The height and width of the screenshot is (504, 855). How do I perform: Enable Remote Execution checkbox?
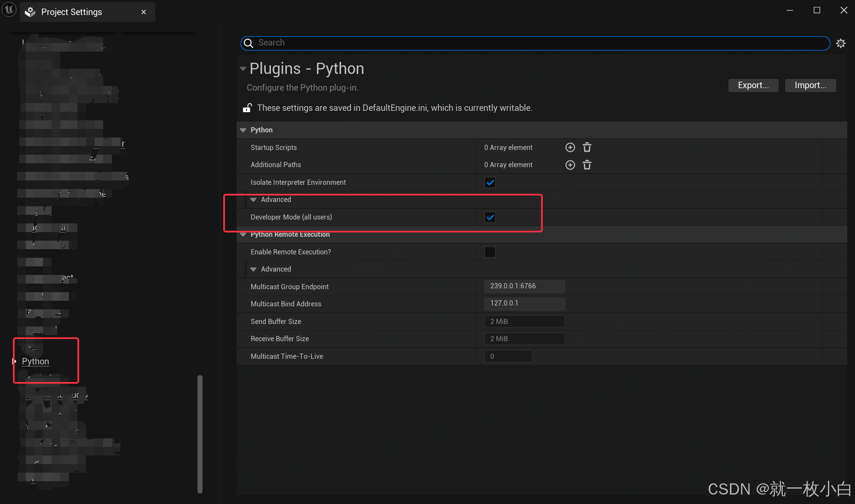pyautogui.click(x=490, y=252)
